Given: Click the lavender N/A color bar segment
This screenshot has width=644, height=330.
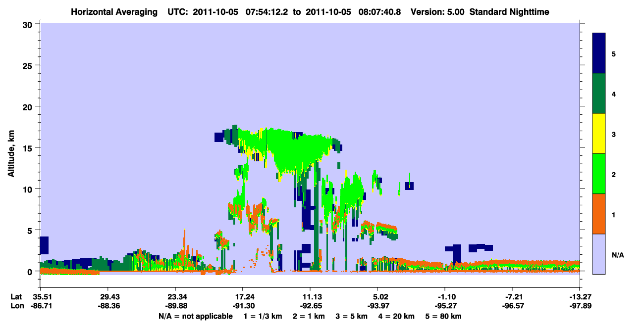Looking at the screenshot, I should (599, 254).
